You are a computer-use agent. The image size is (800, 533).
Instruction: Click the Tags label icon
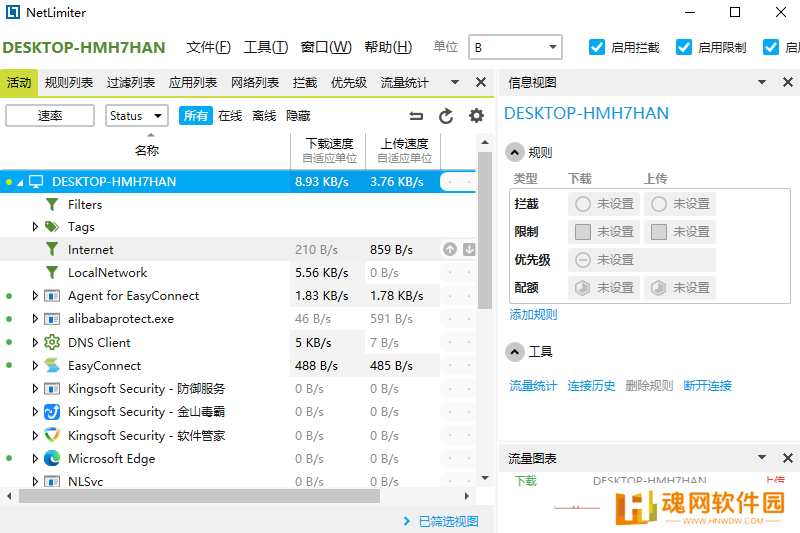point(52,226)
